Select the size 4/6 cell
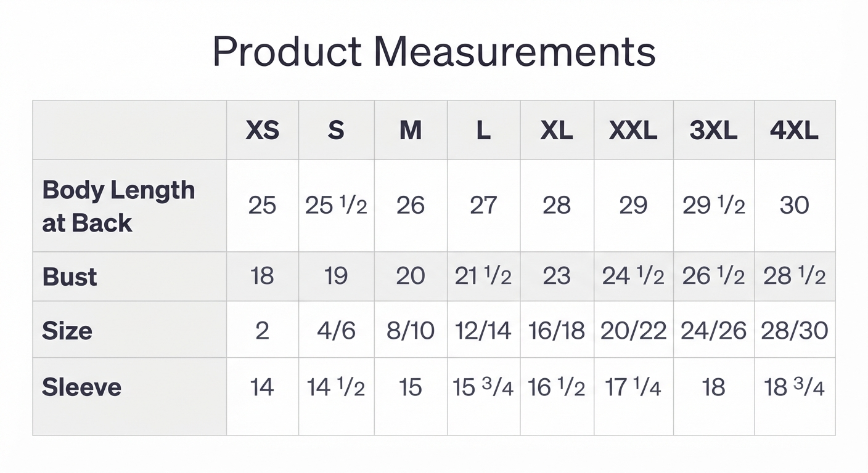 coord(336,331)
